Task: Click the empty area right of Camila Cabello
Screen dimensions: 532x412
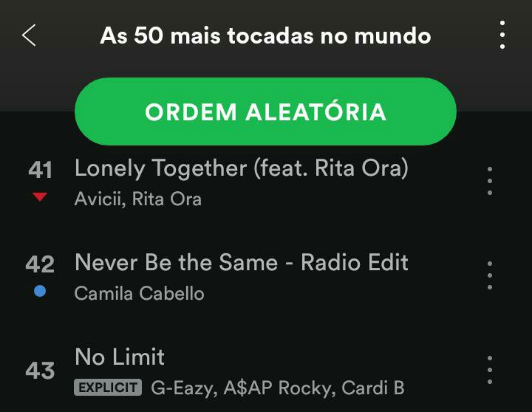Action: coord(339,293)
